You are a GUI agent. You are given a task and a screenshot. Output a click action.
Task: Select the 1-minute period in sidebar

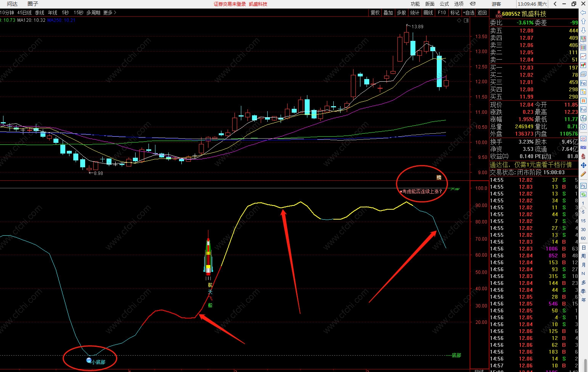pyautogui.click(x=583, y=204)
